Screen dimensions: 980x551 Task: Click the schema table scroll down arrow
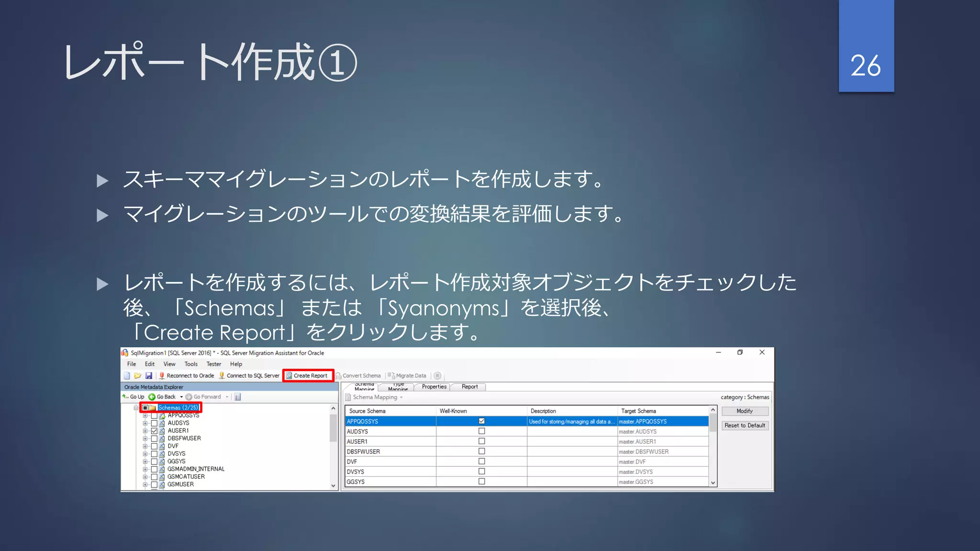tap(713, 483)
